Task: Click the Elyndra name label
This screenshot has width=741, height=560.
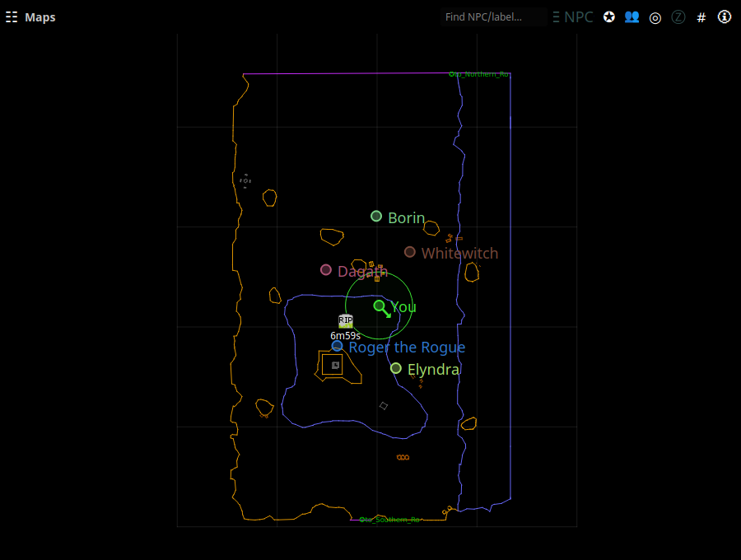Action: (433, 370)
